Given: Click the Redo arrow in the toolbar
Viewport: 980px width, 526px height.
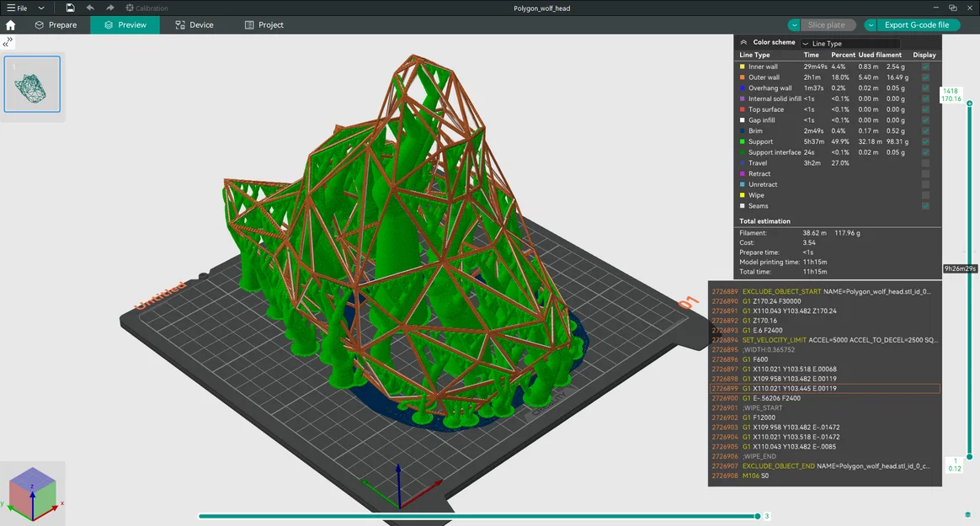Looking at the screenshot, I should tap(108, 8).
